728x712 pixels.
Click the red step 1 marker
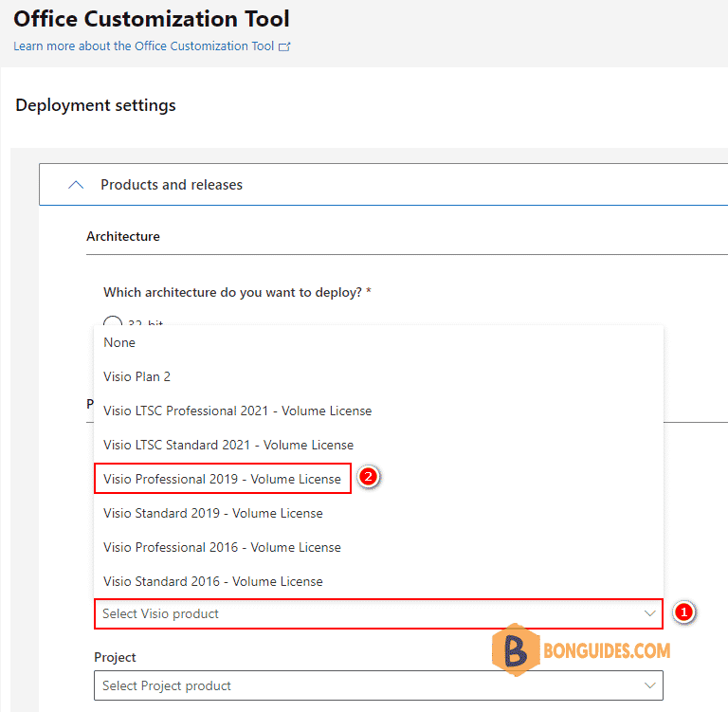683,612
